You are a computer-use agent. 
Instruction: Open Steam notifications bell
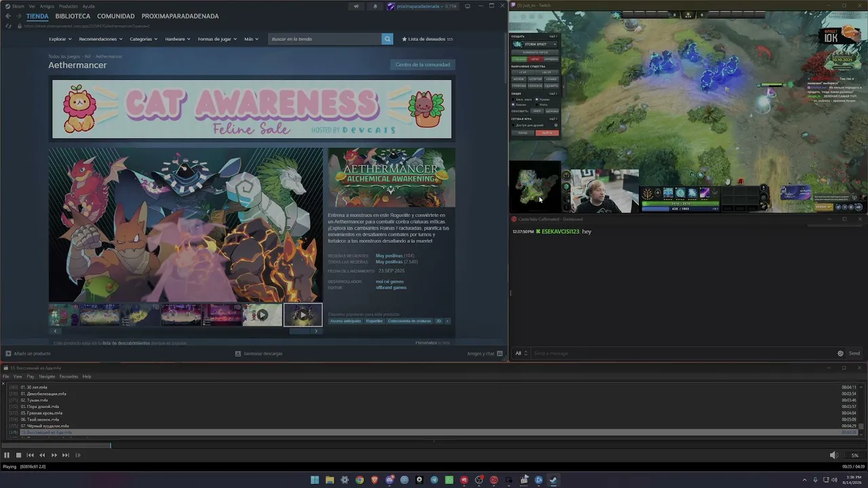click(375, 7)
